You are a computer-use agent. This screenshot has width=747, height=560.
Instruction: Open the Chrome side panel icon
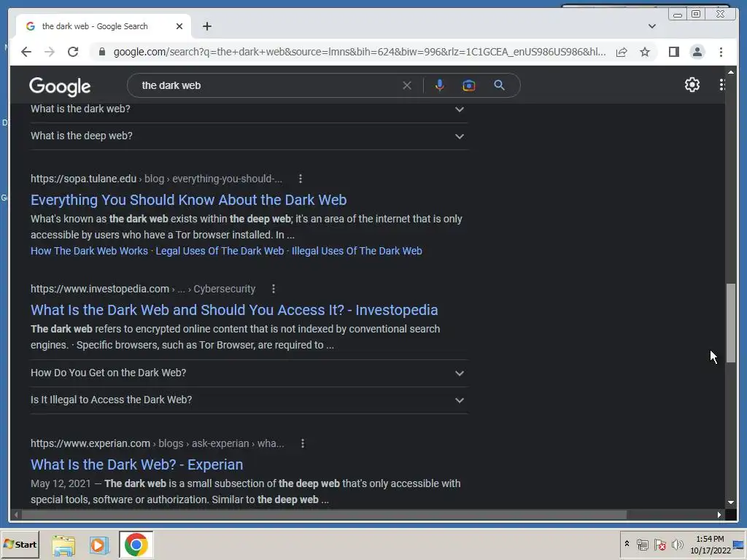(x=673, y=52)
